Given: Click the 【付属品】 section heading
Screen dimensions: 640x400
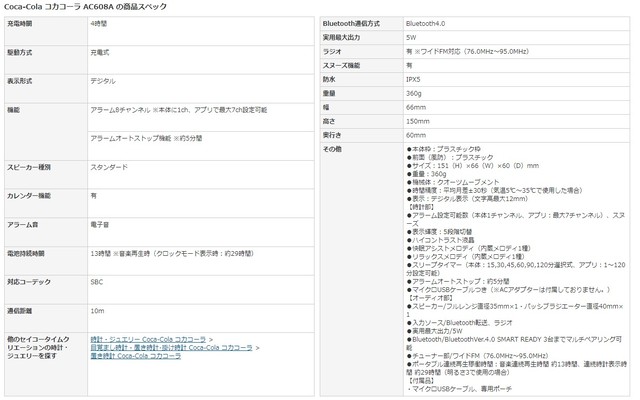Looking at the screenshot, I should pyautogui.click(x=420, y=381).
